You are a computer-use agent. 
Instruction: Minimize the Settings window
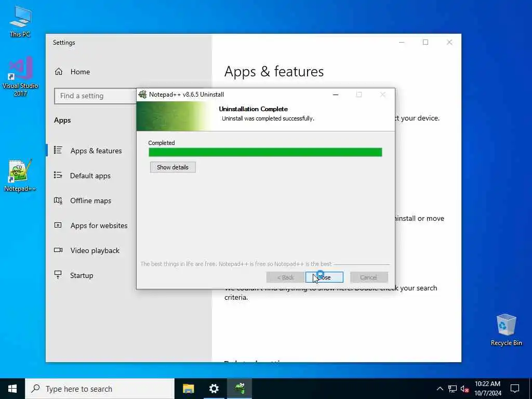point(402,43)
